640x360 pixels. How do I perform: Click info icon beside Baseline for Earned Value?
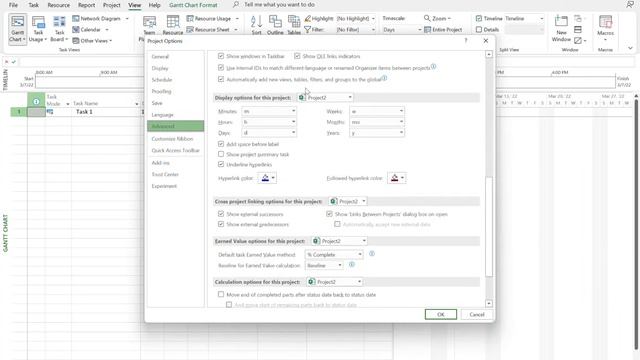(352, 264)
